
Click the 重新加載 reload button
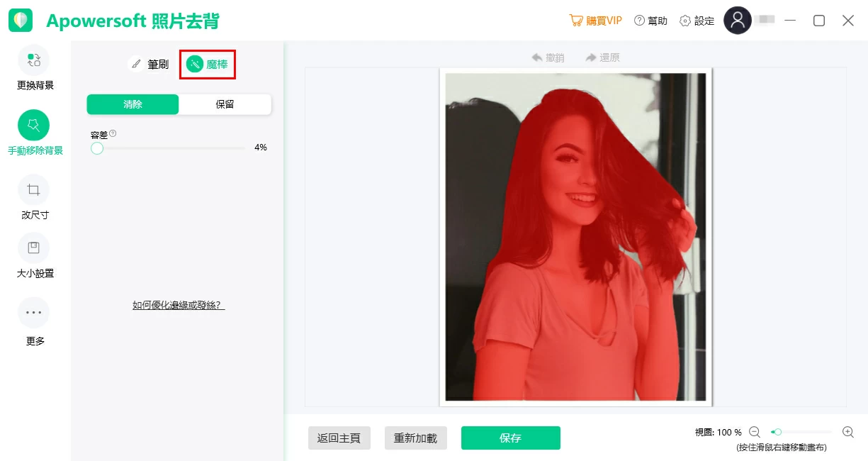point(416,438)
